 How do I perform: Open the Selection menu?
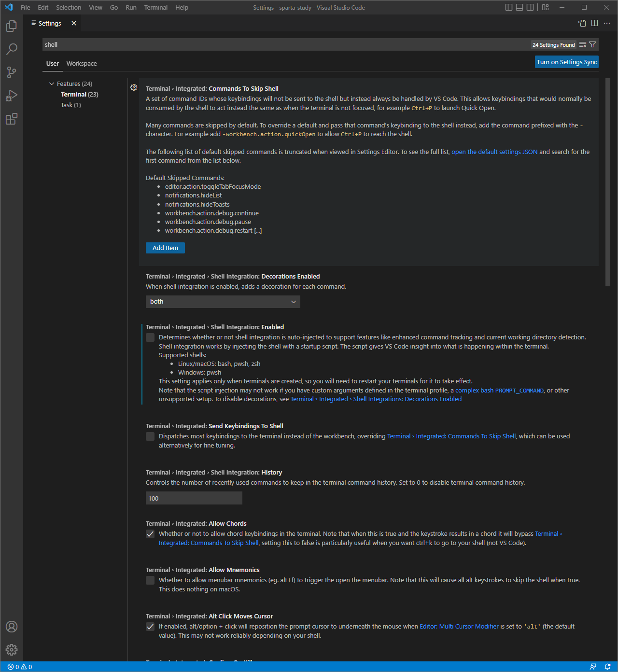click(69, 7)
